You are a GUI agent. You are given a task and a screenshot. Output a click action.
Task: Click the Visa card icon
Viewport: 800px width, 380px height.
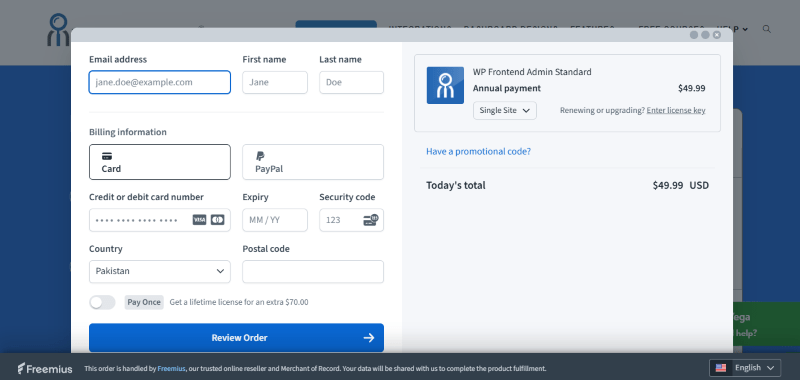click(x=199, y=220)
